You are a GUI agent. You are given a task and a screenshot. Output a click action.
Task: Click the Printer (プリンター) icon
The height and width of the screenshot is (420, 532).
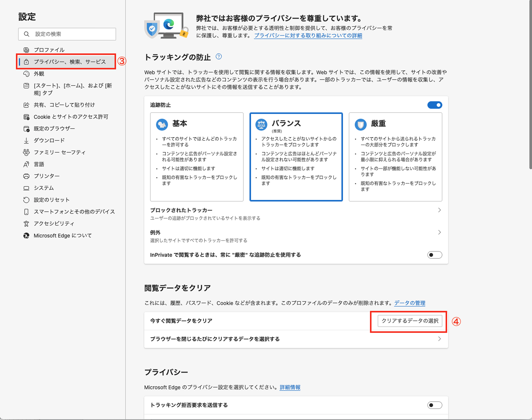[x=26, y=176]
